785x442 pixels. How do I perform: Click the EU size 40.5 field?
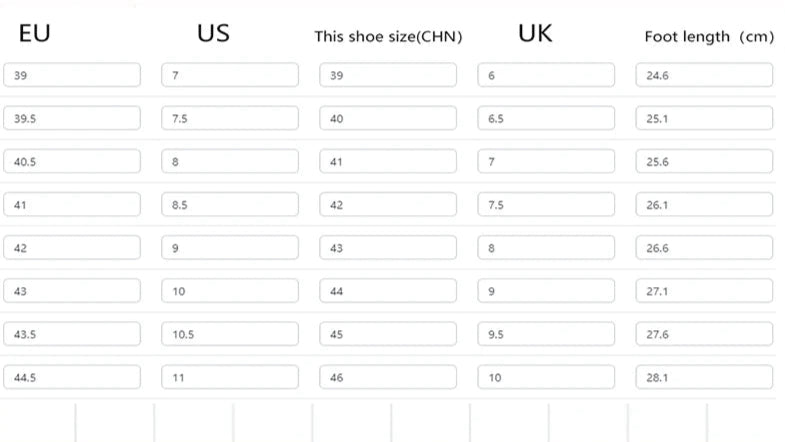click(72, 161)
